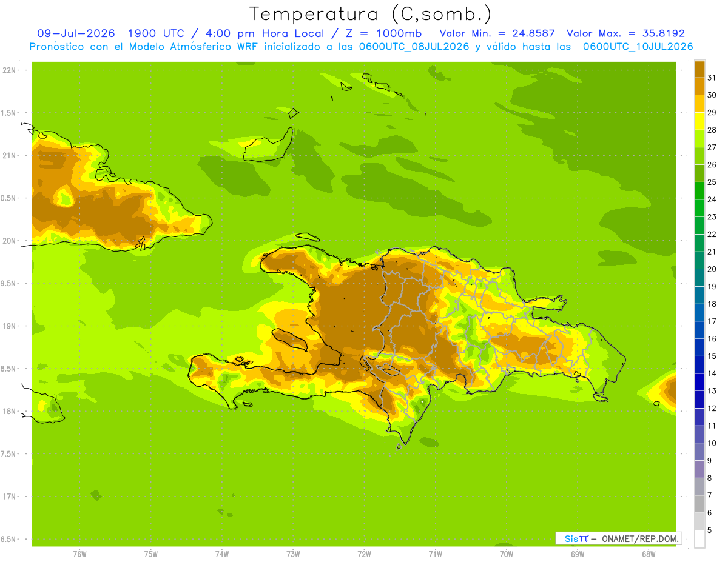Screen dimensions: 728x562
Task: Click the '18N' latitude label
Action: 9,412
